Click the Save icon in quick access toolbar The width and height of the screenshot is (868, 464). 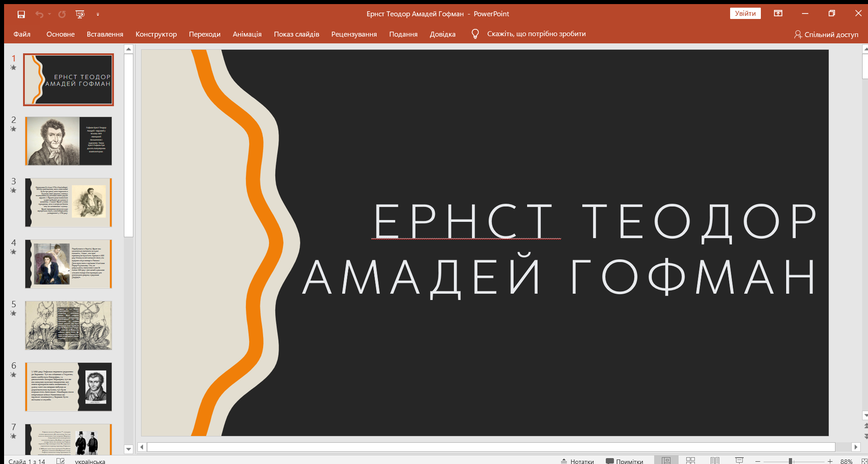21,14
